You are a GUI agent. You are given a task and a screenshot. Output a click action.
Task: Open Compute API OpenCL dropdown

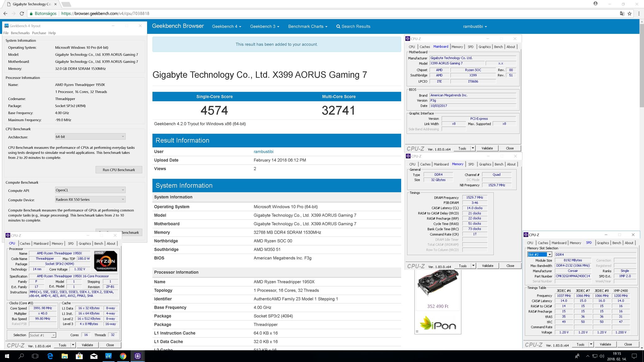click(x=90, y=190)
